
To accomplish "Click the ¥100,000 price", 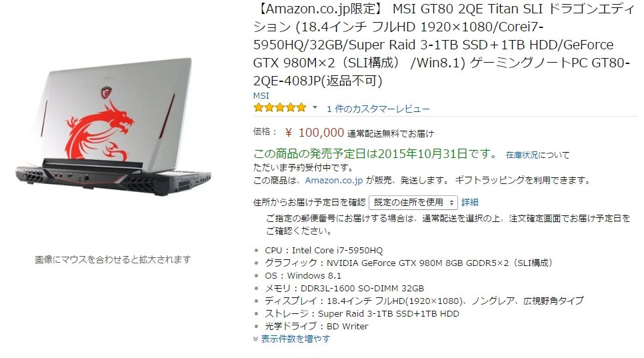I will coord(314,133).
